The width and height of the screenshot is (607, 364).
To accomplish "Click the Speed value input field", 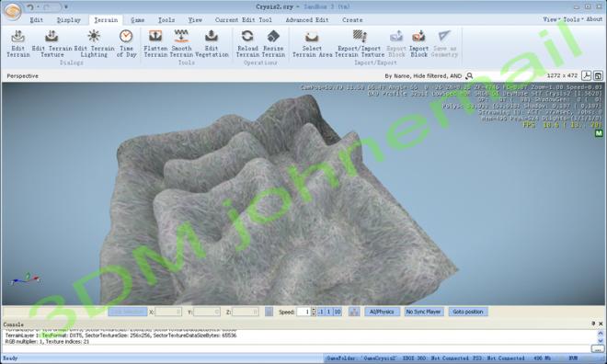I will 303,312.
